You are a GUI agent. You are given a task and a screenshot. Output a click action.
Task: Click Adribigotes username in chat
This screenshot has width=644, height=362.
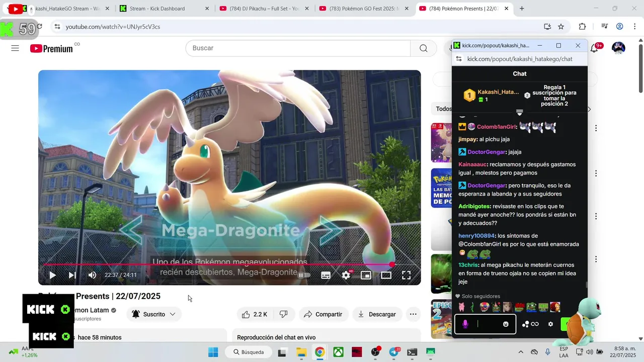pos(474,206)
